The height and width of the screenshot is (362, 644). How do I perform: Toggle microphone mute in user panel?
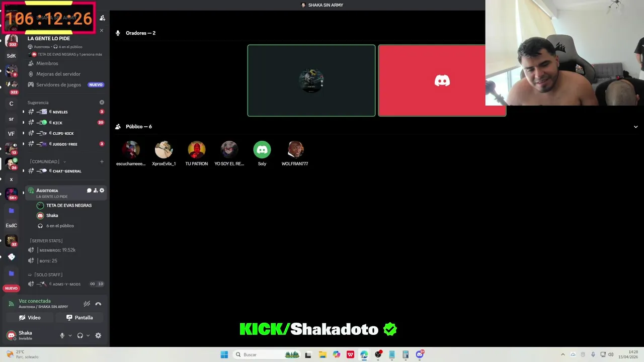(62, 335)
